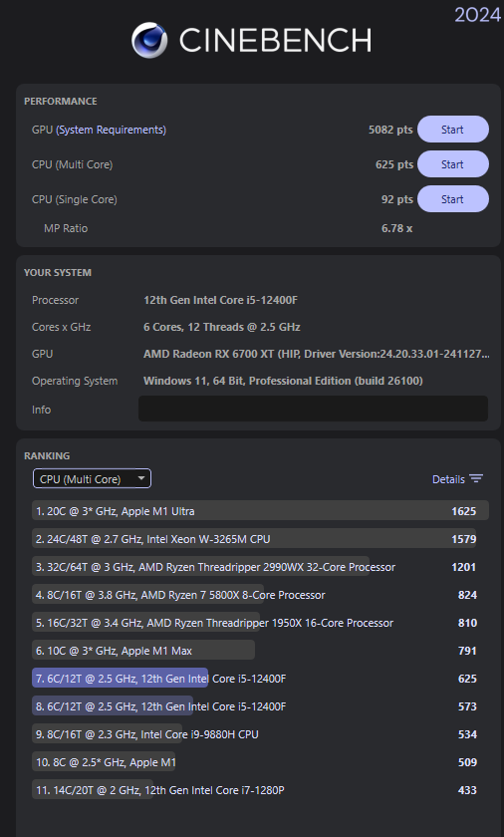Select the i5-12400F 573 score row

(x=260, y=706)
